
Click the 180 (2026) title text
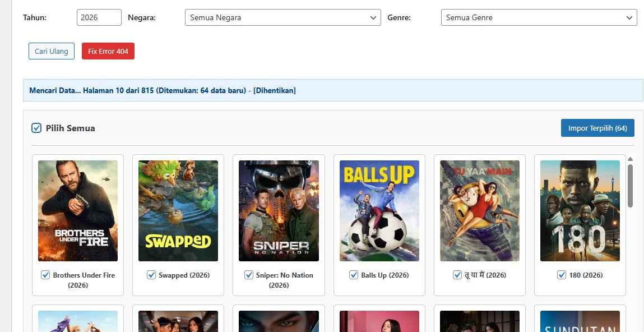[x=586, y=275]
